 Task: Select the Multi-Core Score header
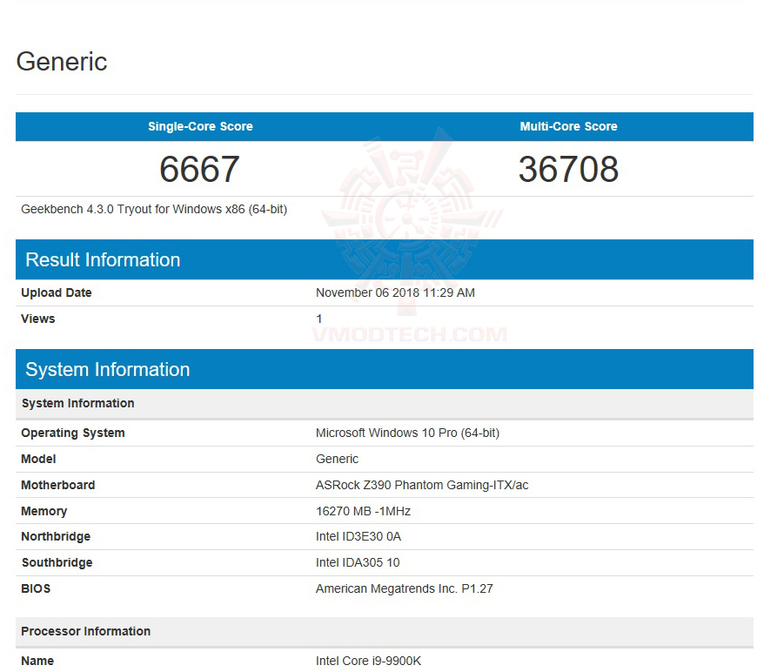point(568,126)
